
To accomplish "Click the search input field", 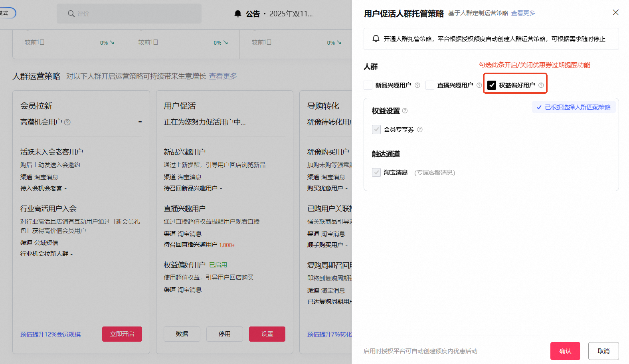I will point(129,14).
